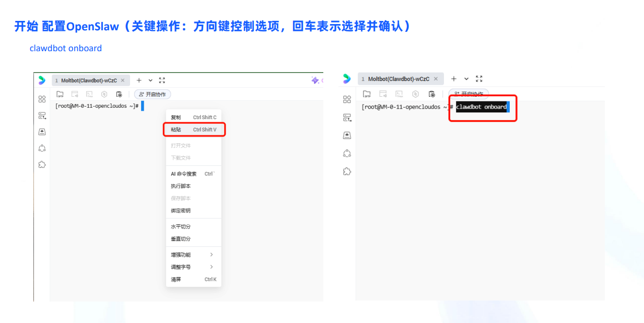Open the four-squares dashboard icon in the context-menu screenshot sidebar
This screenshot has width=644, height=323.
tap(42, 99)
